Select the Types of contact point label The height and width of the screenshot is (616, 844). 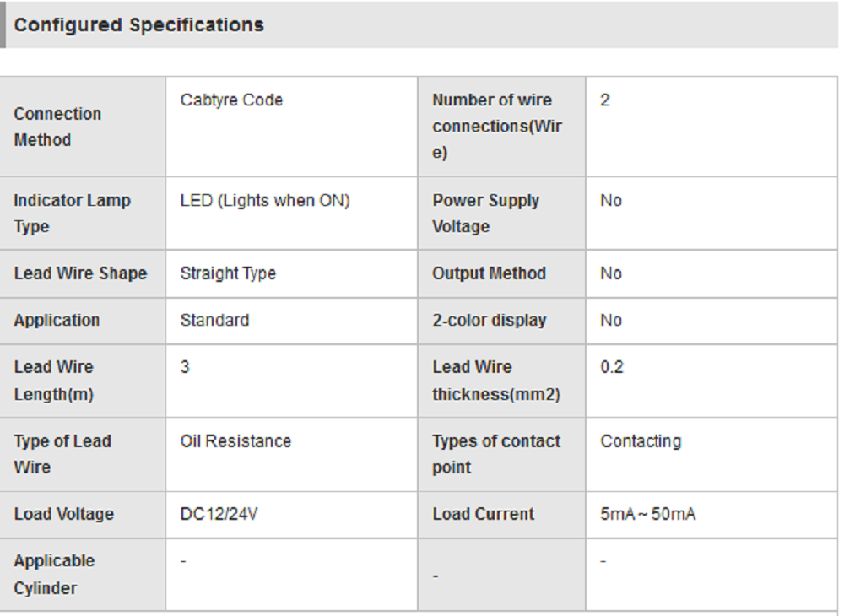click(x=495, y=454)
